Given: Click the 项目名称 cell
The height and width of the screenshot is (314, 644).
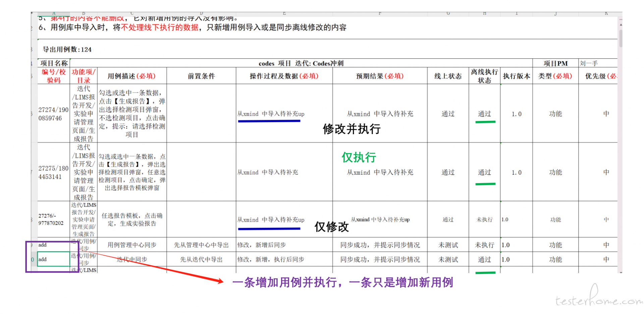Looking at the screenshot, I should [54, 63].
